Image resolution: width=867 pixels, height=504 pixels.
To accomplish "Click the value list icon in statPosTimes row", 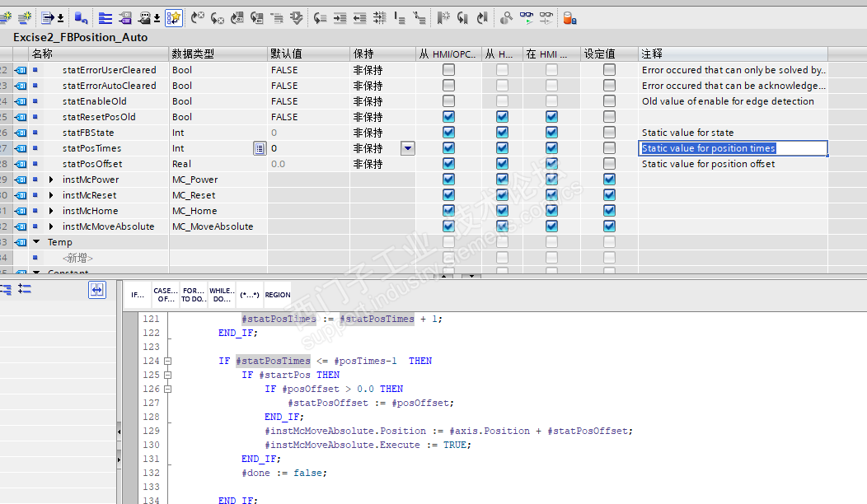I will [x=259, y=148].
